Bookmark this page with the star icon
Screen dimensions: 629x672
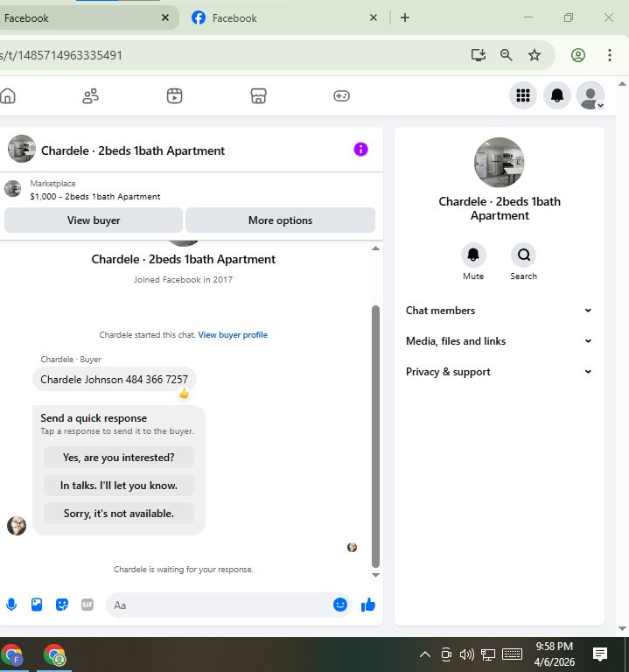(x=535, y=55)
